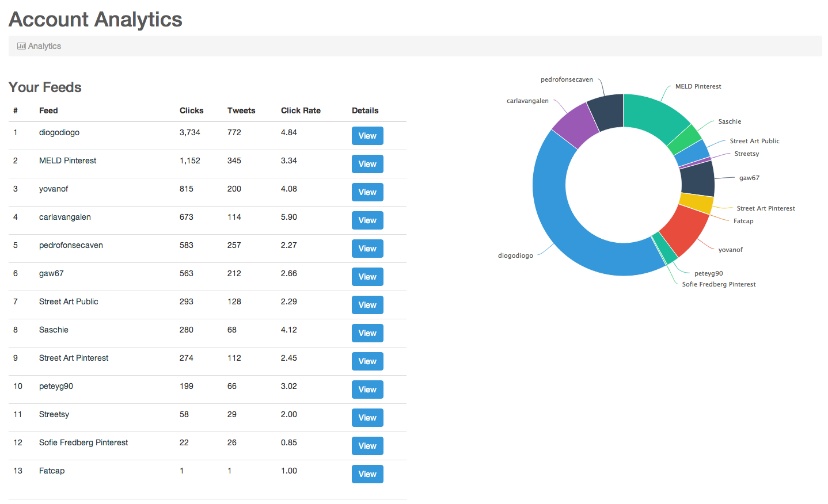
Task: Click the Click Rate column header
Action: coord(301,110)
